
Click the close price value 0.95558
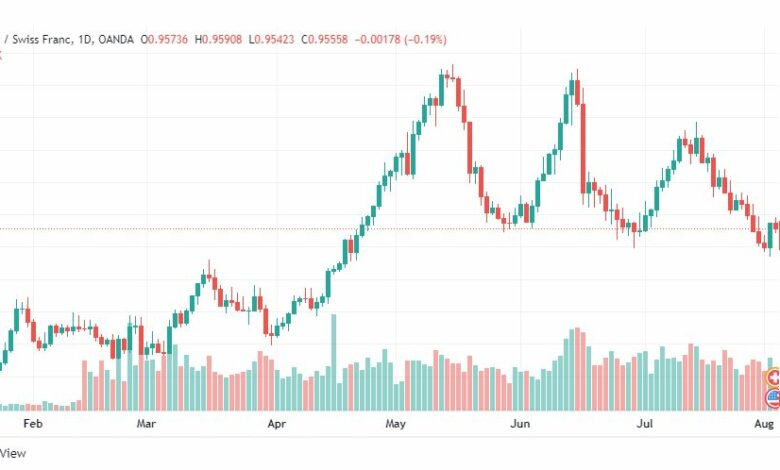click(328, 39)
